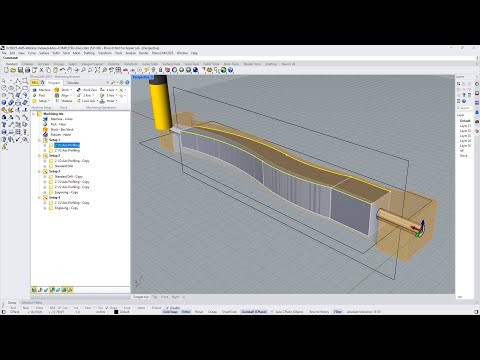
Task: Toggle SmartTrack in status bar
Action: point(229,312)
